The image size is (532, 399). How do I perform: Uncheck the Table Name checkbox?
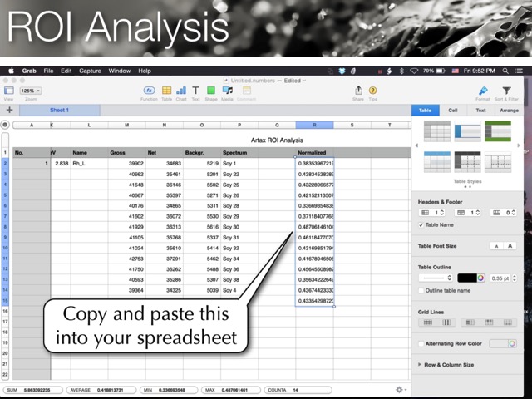[421, 225]
